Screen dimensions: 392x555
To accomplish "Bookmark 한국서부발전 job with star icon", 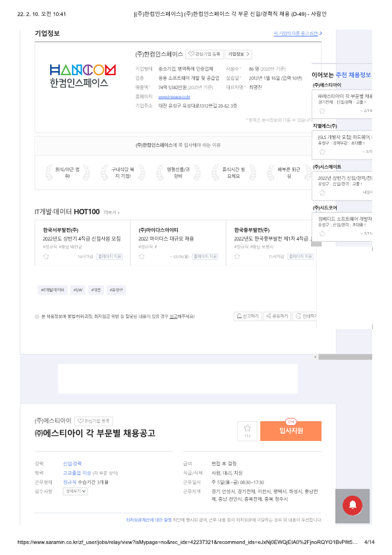I will click(46, 256).
